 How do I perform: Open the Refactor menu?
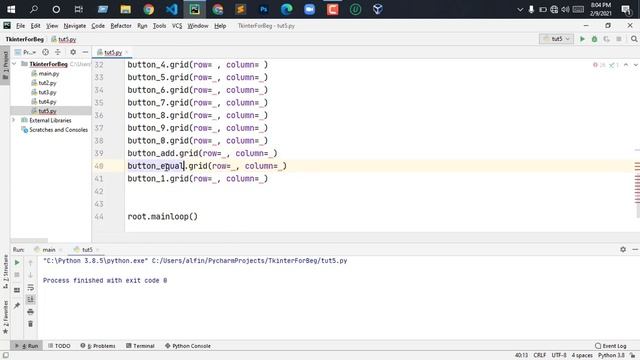(x=121, y=26)
